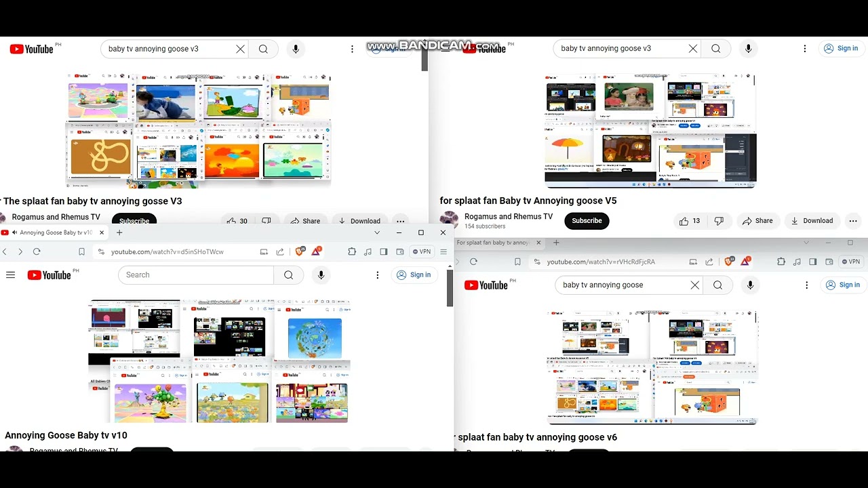Toggle sidebar panel in v6 window
Image resolution: width=868 pixels, height=488 pixels.
click(812, 262)
